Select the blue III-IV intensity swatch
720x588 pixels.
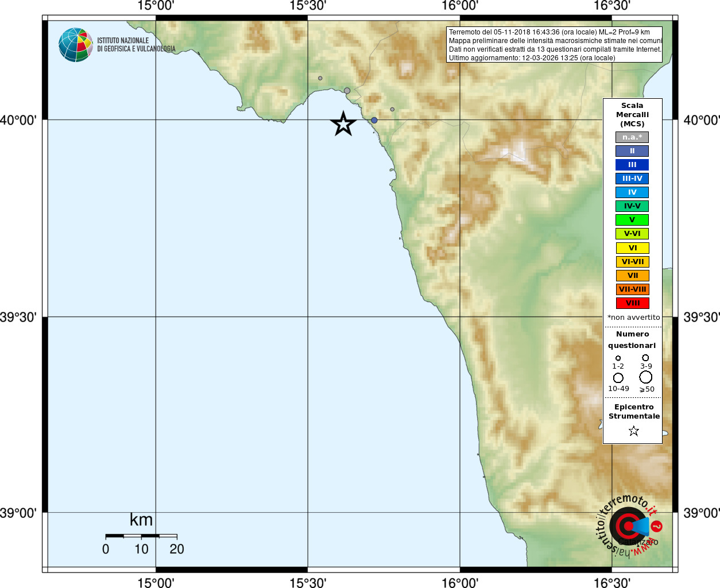[632, 179]
